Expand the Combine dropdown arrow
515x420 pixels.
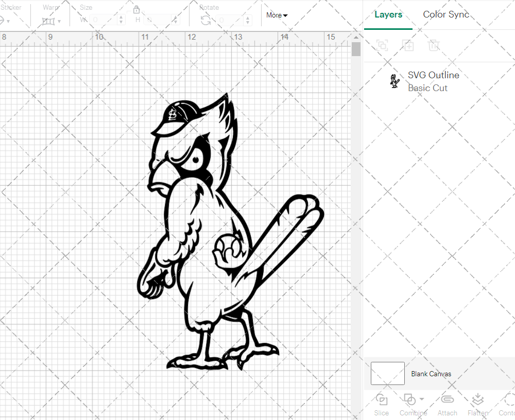tap(422, 399)
